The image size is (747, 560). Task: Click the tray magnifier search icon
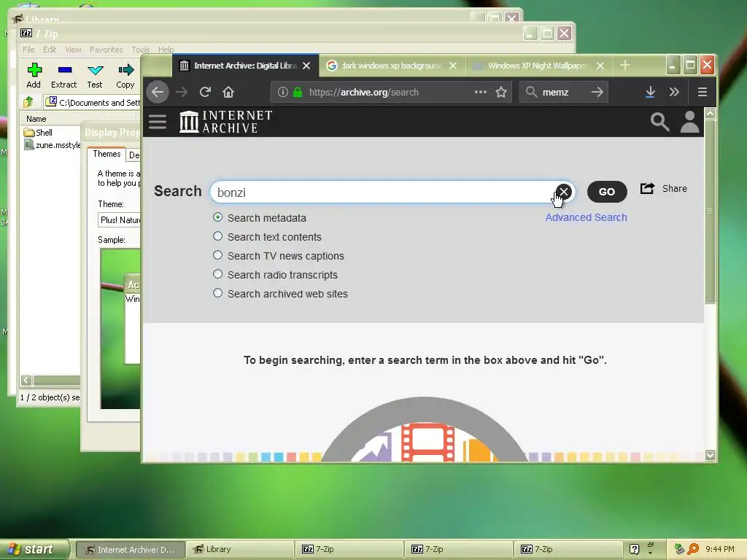point(693,549)
